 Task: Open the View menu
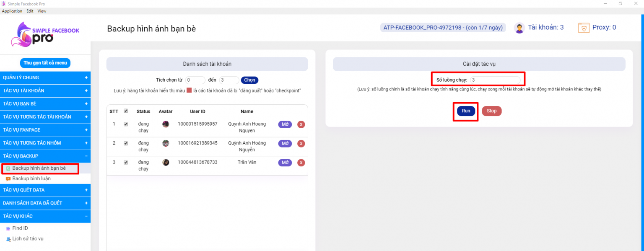coord(42,11)
